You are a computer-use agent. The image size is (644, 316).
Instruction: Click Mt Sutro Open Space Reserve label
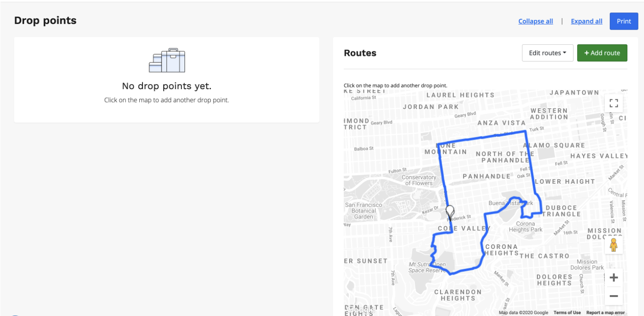tap(427, 267)
